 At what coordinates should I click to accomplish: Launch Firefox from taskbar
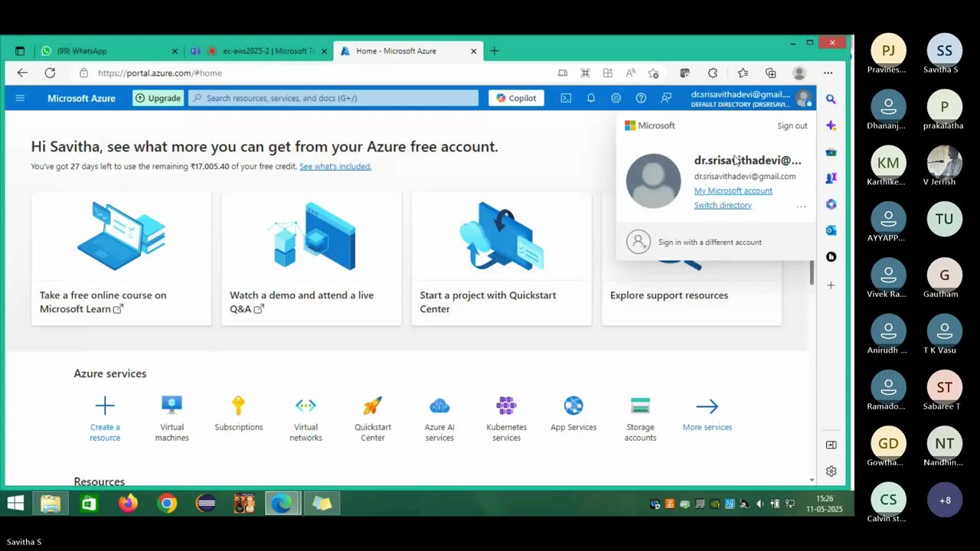128,503
